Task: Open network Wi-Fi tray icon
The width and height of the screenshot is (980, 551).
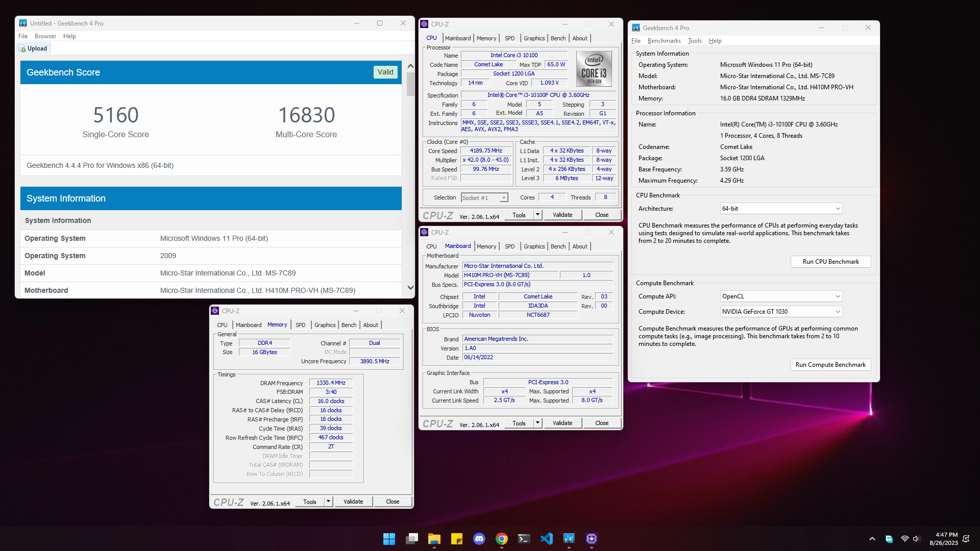Action: [904, 539]
